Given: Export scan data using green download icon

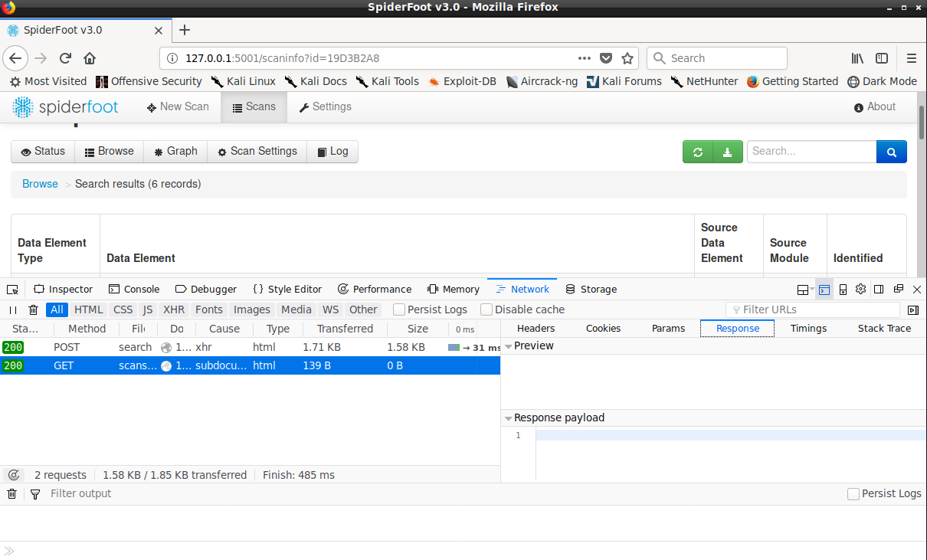Looking at the screenshot, I should pyautogui.click(x=727, y=151).
